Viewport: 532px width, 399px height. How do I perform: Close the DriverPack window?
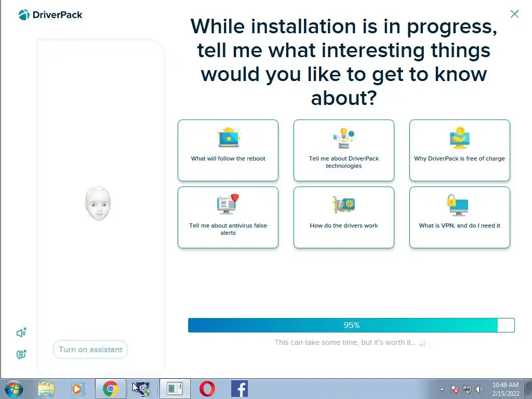(x=514, y=14)
